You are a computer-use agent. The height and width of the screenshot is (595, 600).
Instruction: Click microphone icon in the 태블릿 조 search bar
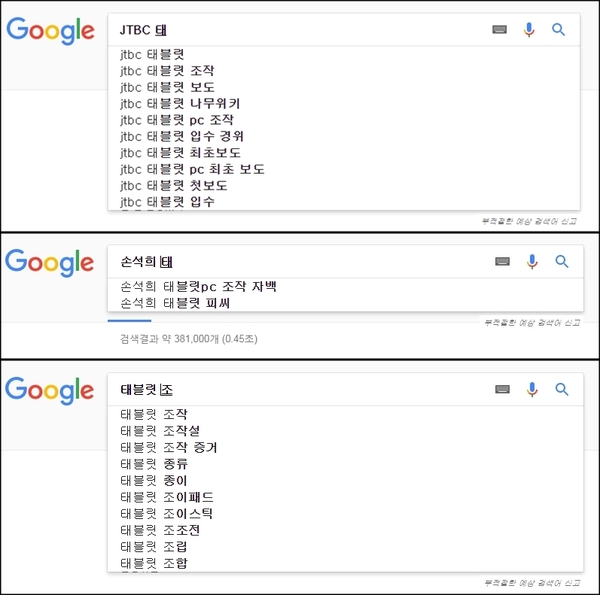tap(532, 389)
